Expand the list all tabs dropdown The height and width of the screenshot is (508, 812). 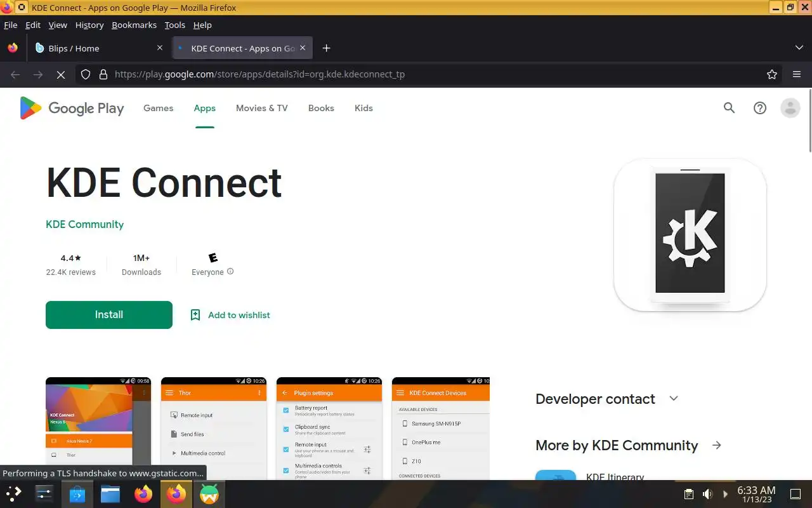(x=799, y=48)
